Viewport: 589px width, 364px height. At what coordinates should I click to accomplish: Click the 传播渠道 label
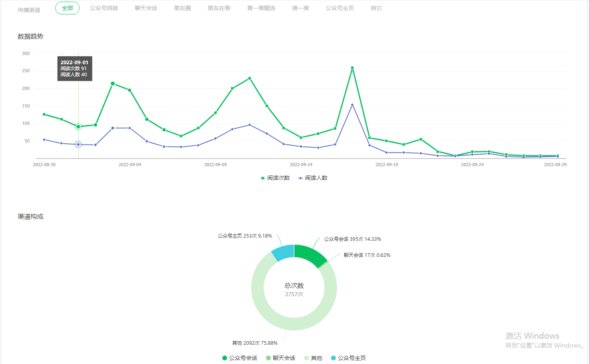point(29,10)
